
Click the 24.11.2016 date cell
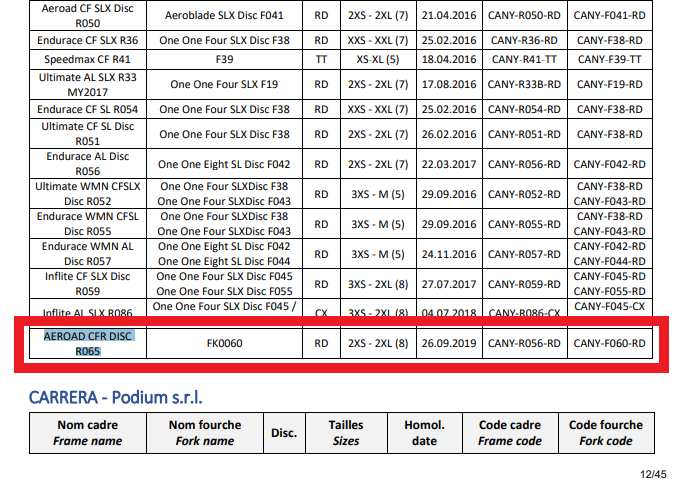449,254
